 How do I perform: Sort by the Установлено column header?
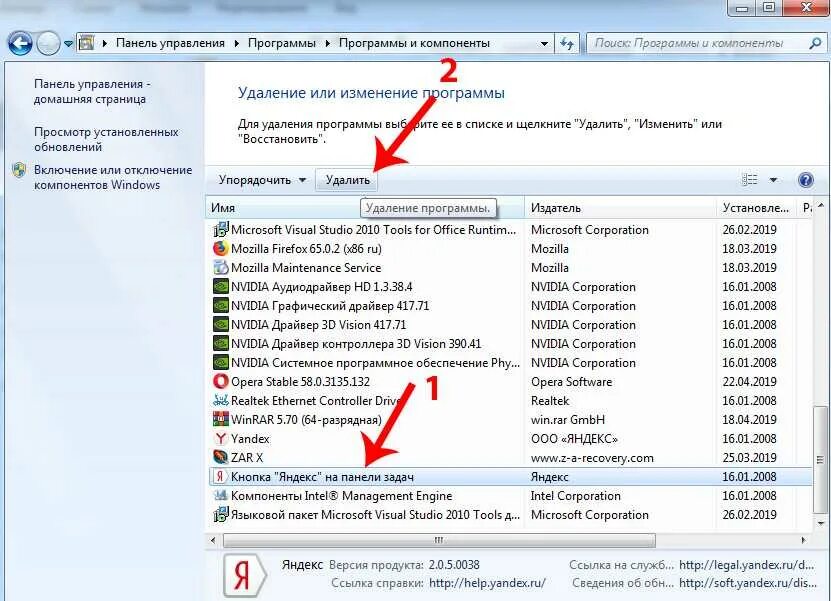pyautogui.click(x=756, y=208)
